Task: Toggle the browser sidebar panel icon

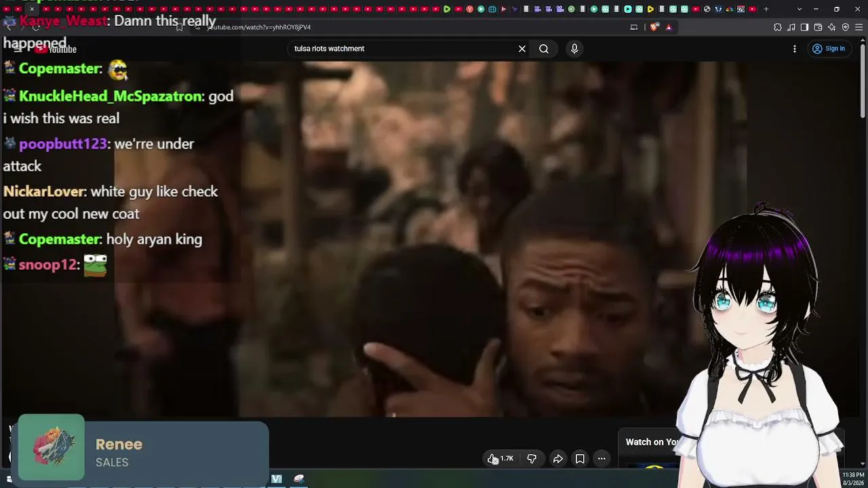Action: coord(805,27)
